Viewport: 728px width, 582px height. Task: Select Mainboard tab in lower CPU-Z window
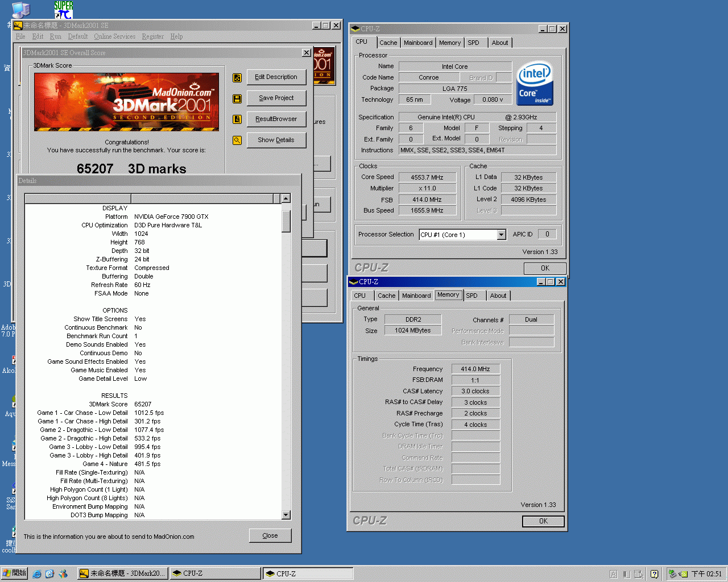[x=416, y=296]
